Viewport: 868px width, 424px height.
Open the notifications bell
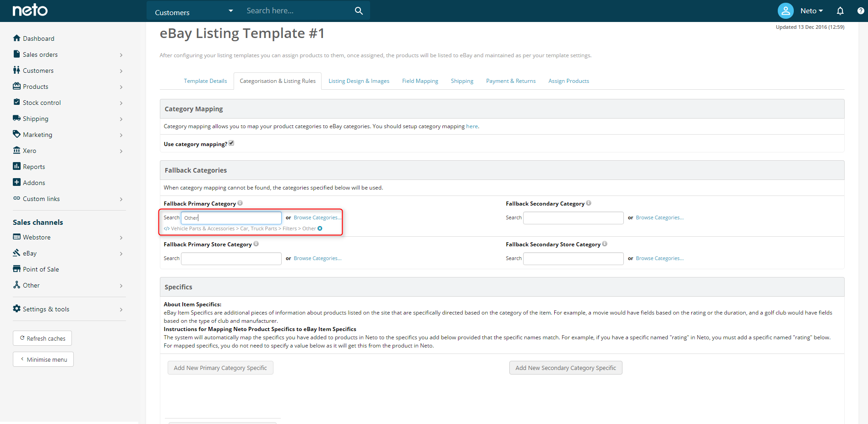point(840,11)
